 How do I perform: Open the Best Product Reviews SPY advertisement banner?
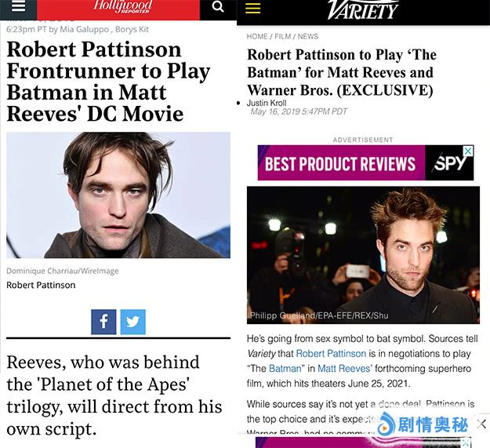point(365,162)
